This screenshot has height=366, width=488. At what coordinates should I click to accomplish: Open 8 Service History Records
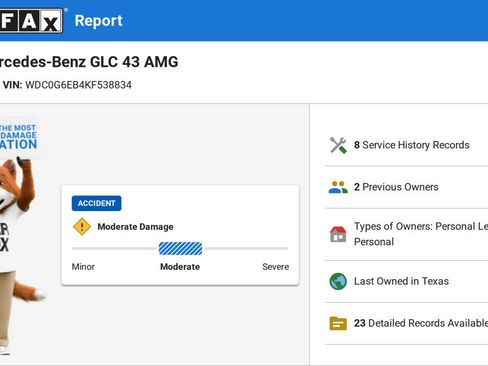(407, 145)
